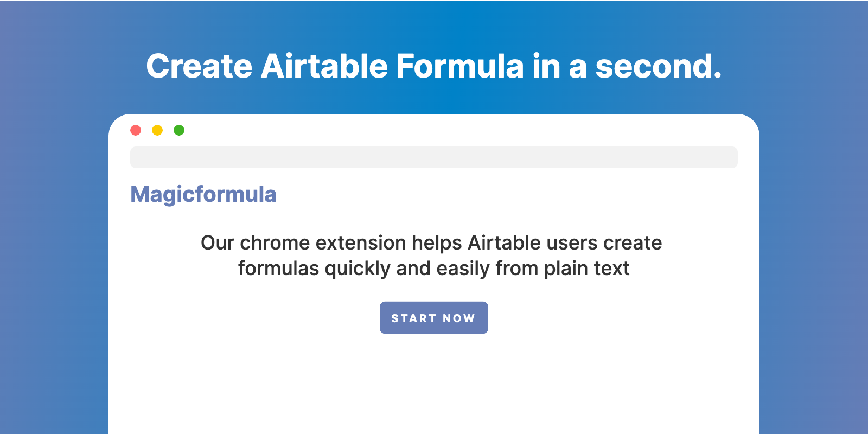868x434 pixels.
Task: Click "in a" in the headline
Action: coord(559,66)
